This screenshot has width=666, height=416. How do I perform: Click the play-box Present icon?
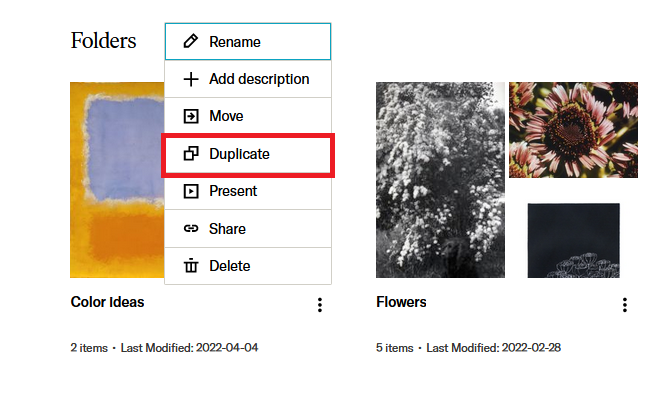[x=191, y=191]
